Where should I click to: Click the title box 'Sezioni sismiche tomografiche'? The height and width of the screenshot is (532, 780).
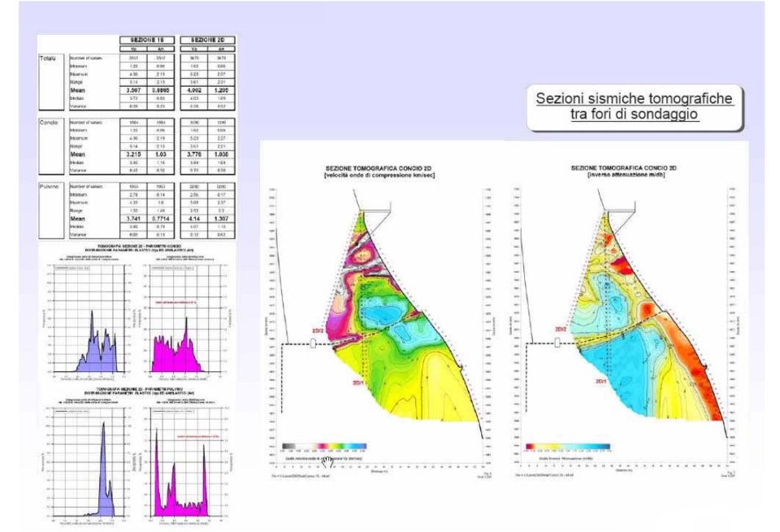point(635,107)
